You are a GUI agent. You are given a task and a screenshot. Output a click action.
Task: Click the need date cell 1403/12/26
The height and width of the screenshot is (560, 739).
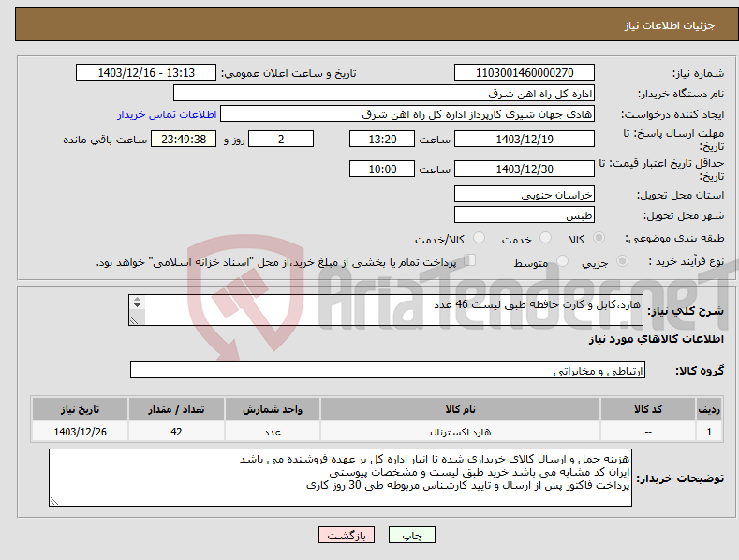(81, 432)
